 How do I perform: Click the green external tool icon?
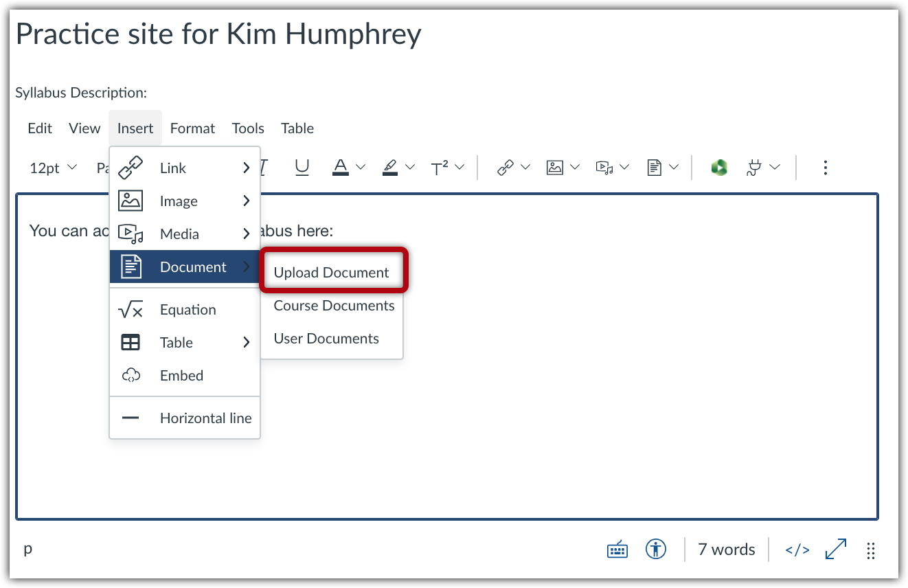click(719, 168)
